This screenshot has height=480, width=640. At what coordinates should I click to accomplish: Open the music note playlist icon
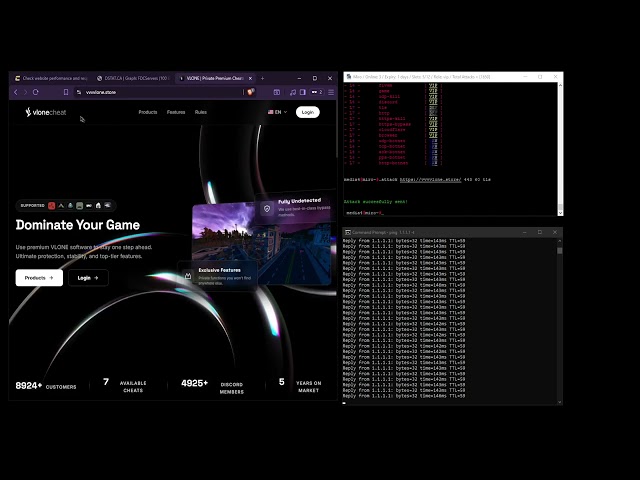click(x=293, y=92)
